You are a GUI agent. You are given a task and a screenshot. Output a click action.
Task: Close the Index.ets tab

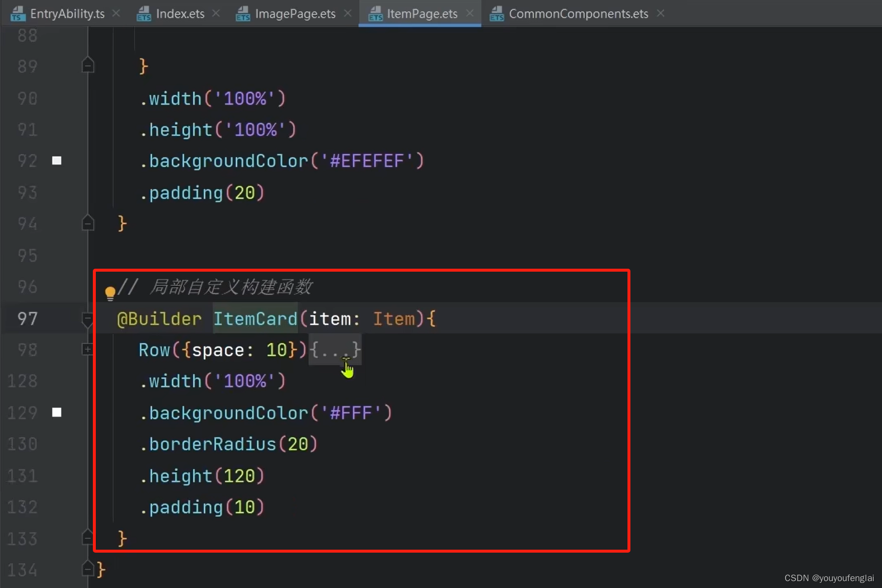[x=216, y=13]
